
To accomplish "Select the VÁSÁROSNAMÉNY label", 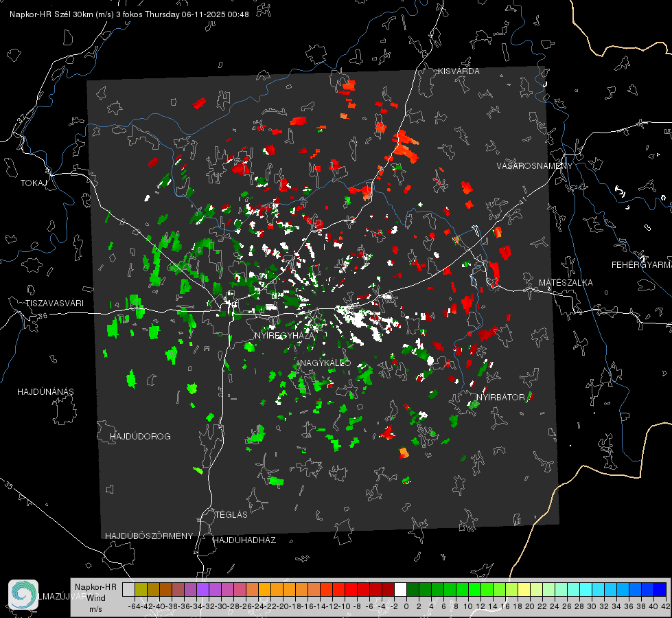I will [x=535, y=166].
